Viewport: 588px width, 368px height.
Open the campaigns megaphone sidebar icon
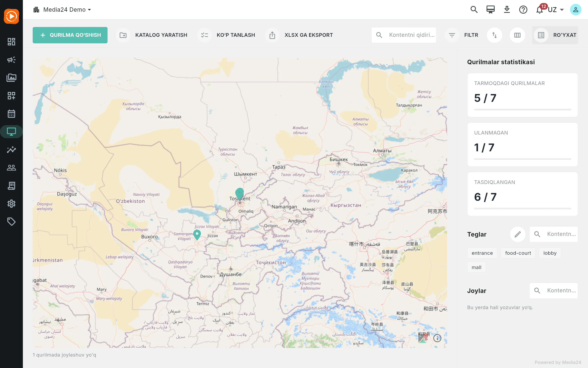click(11, 60)
